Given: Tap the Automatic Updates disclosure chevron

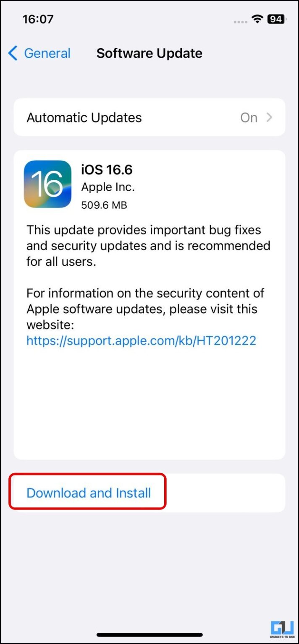Looking at the screenshot, I should click(x=270, y=117).
